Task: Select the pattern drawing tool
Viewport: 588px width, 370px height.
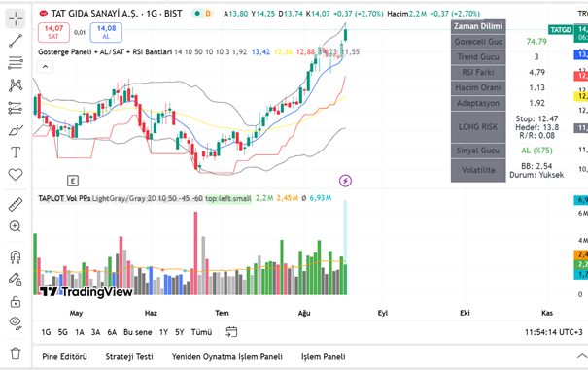Action: [x=16, y=85]
